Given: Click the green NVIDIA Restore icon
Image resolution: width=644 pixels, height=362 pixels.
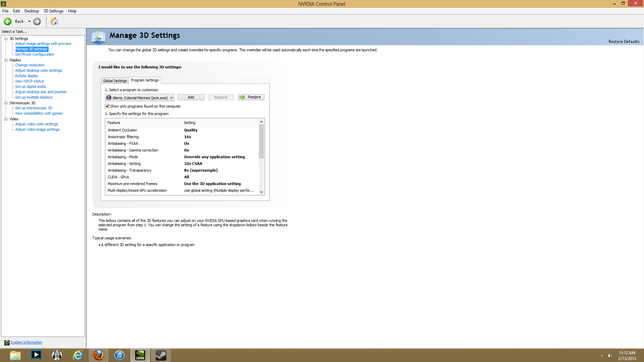Looking at the screenshot, I should [x=242, y=97].
